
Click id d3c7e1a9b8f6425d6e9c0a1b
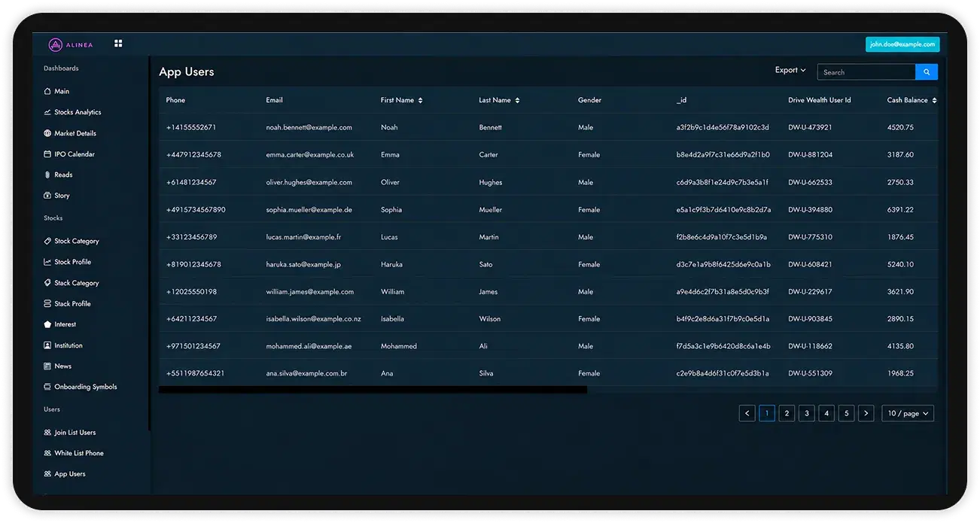723,264
